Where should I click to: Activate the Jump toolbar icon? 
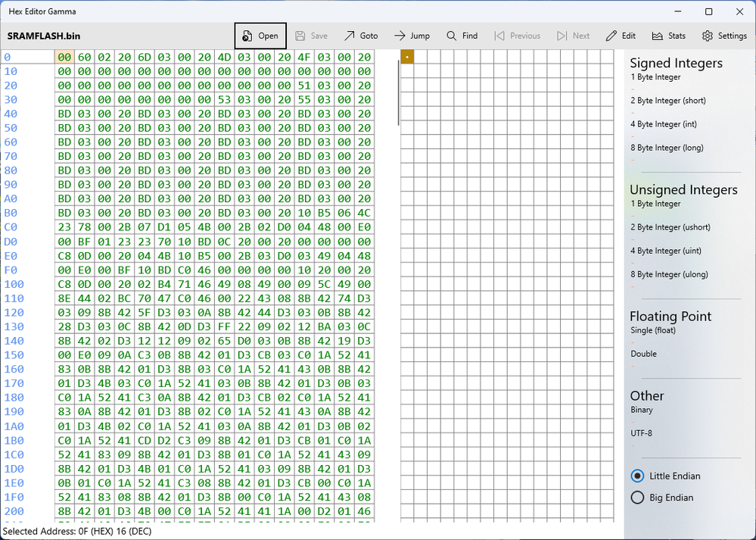(x=412, y=35)
